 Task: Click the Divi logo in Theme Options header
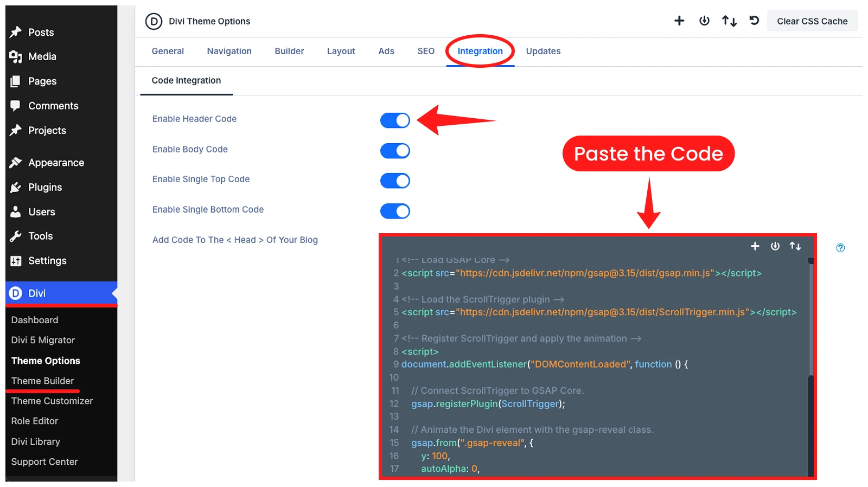pyautogui.click(x=154, y=21)
